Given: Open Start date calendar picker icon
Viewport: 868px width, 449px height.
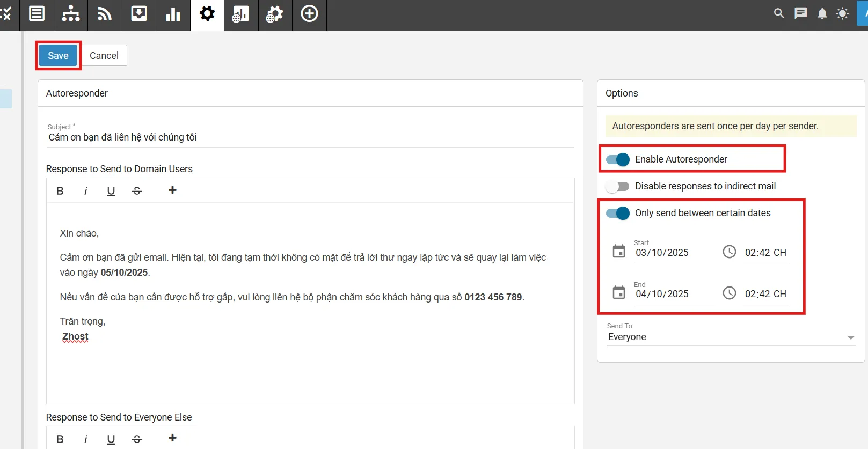Looking at the screenshot, I should [619, 251].
